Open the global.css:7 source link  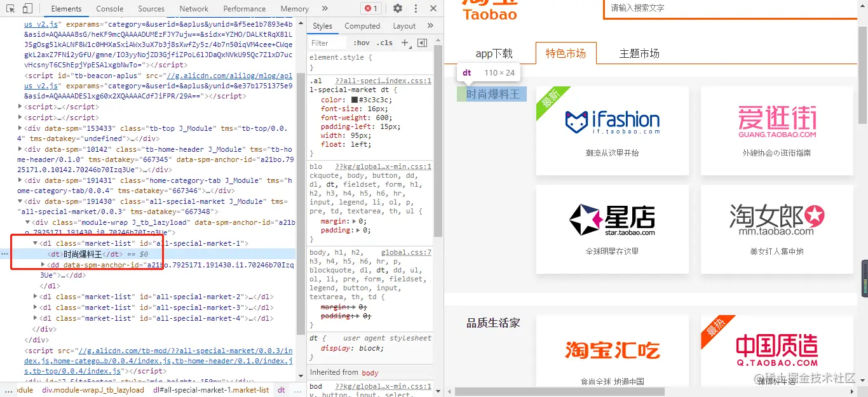(x=407, y=252)
